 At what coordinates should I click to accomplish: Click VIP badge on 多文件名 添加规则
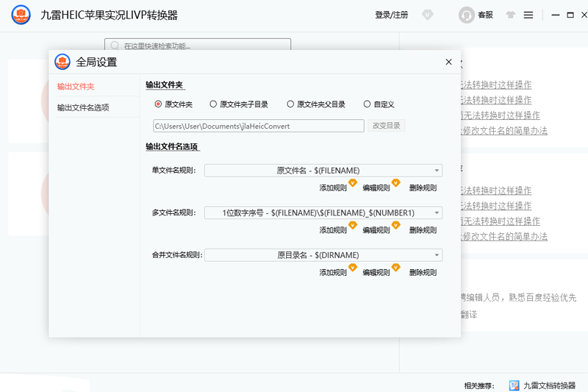353,225
